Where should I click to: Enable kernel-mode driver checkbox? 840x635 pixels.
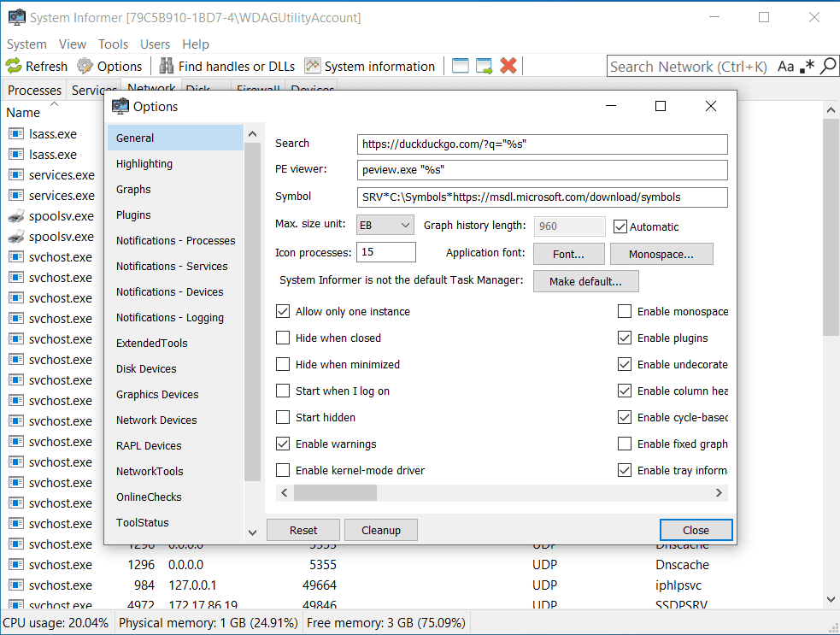pos(283,470)
